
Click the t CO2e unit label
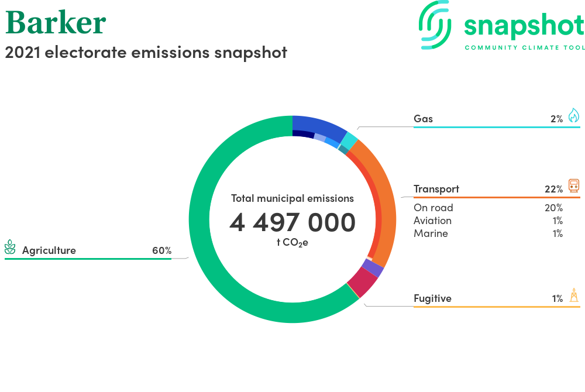pyautogui.click(x=292, y=242)
